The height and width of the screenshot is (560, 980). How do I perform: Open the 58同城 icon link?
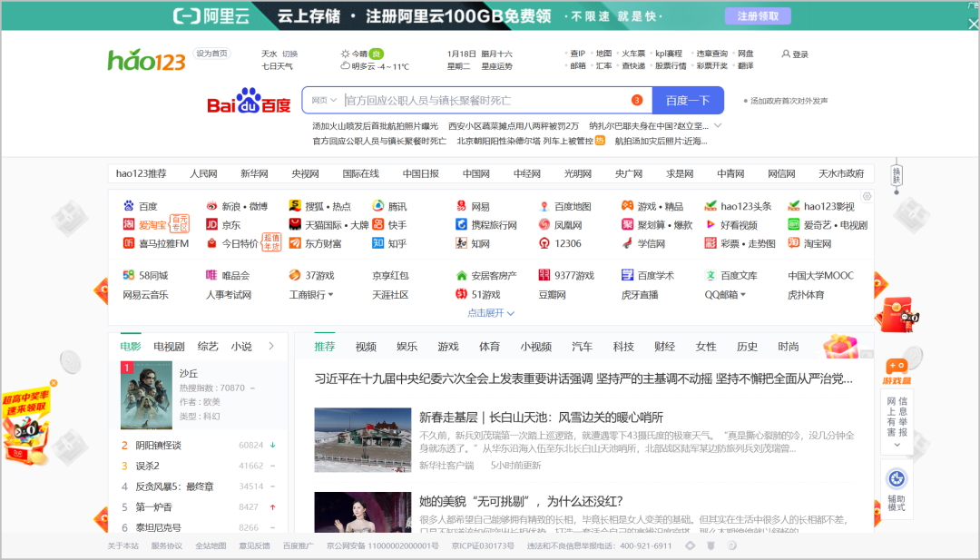[129, 275]
